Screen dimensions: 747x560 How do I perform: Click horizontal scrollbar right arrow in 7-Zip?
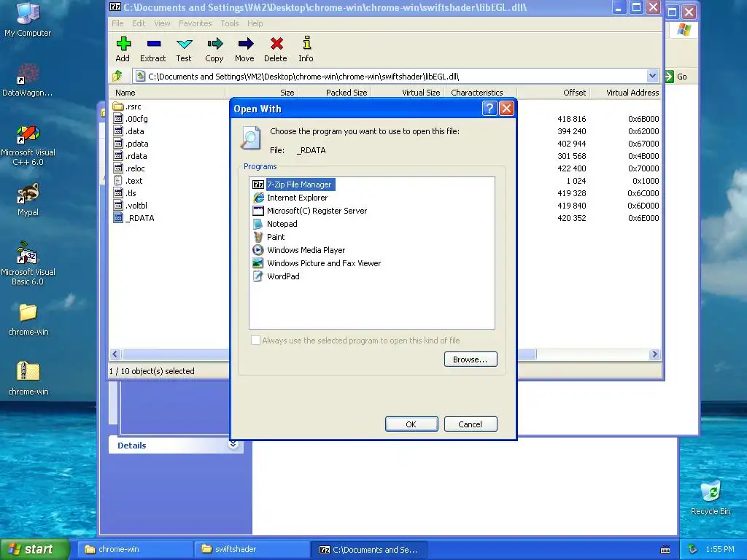(654, 354)
